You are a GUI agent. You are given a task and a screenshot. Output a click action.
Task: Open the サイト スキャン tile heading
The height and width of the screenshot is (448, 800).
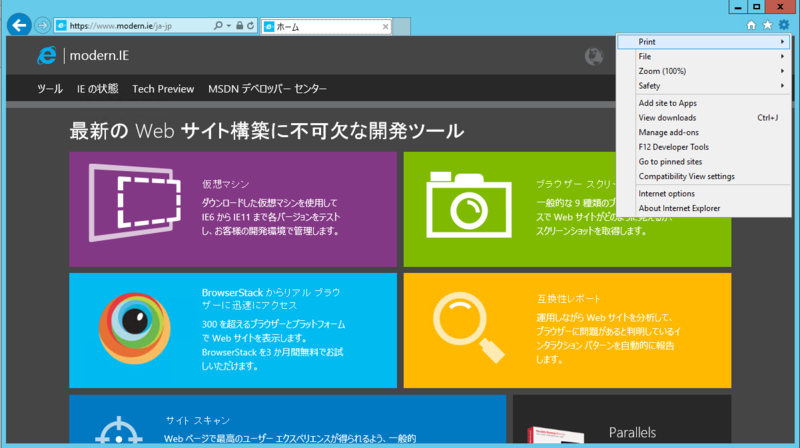point(198,420)
